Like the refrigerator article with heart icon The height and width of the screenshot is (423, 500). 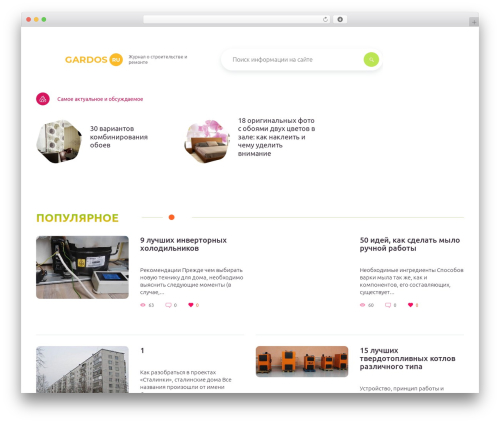pyautogui.click(x=191, y=305)
